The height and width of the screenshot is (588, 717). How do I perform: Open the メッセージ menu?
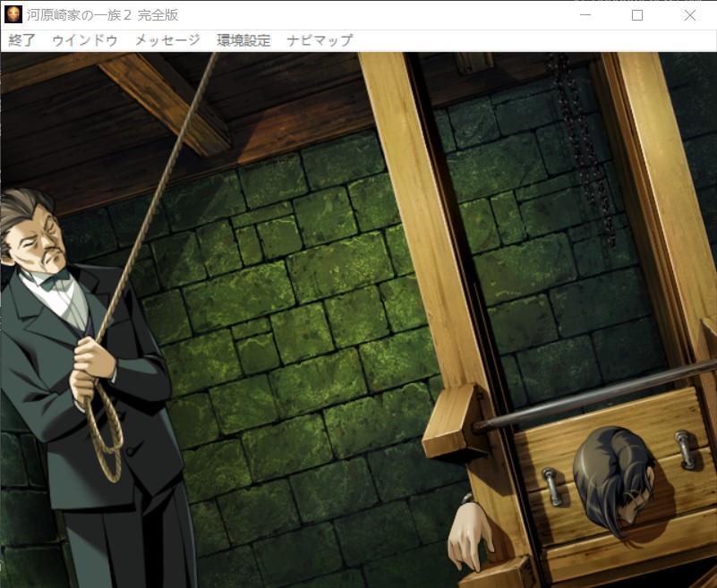167,40
